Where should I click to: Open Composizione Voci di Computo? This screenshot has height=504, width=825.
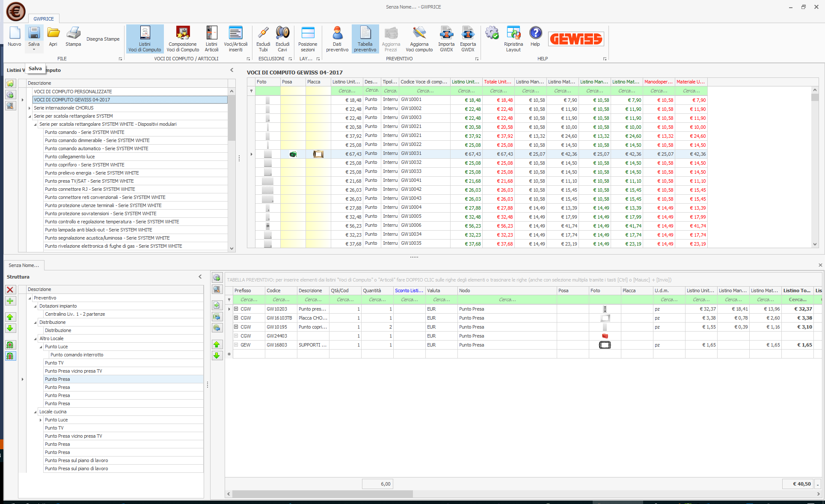point(183,39)
